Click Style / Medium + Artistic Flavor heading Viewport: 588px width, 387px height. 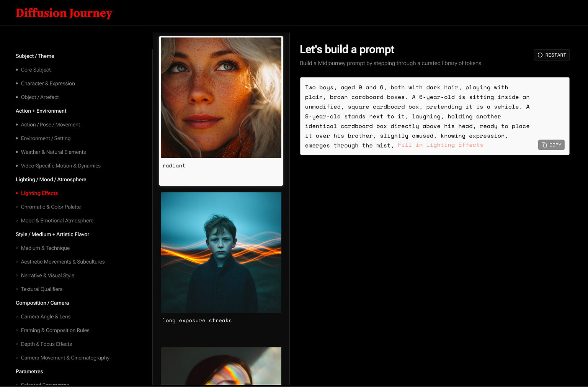52,234
